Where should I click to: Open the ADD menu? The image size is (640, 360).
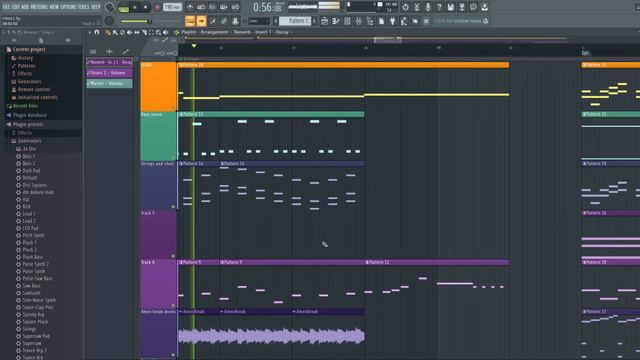pos(25,7)
